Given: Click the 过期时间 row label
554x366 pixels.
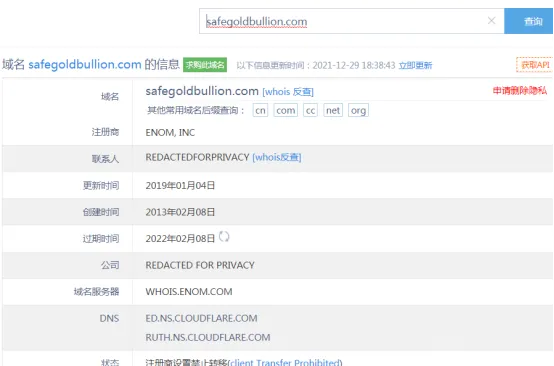Looking at the screenshot, I should coord(101,239).
